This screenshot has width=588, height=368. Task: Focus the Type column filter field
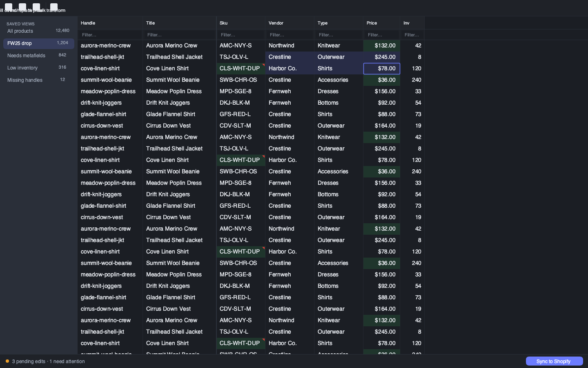tap(339, 35)
